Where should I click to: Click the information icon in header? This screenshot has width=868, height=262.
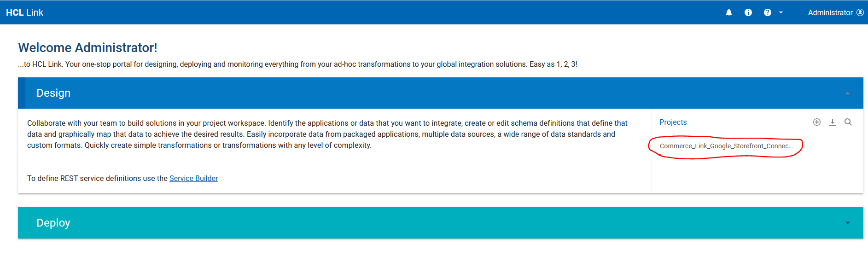[x=748, y=12]
